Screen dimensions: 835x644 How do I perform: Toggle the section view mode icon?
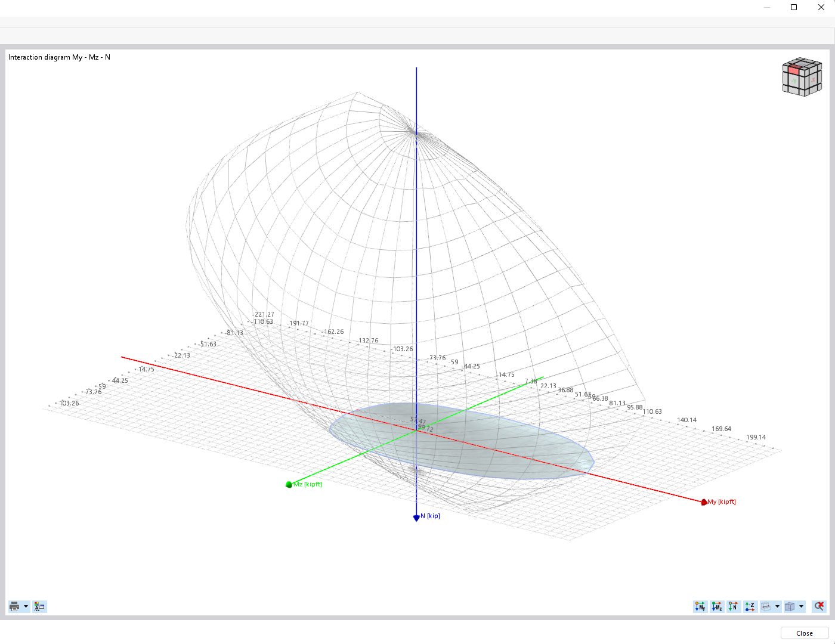766,606
